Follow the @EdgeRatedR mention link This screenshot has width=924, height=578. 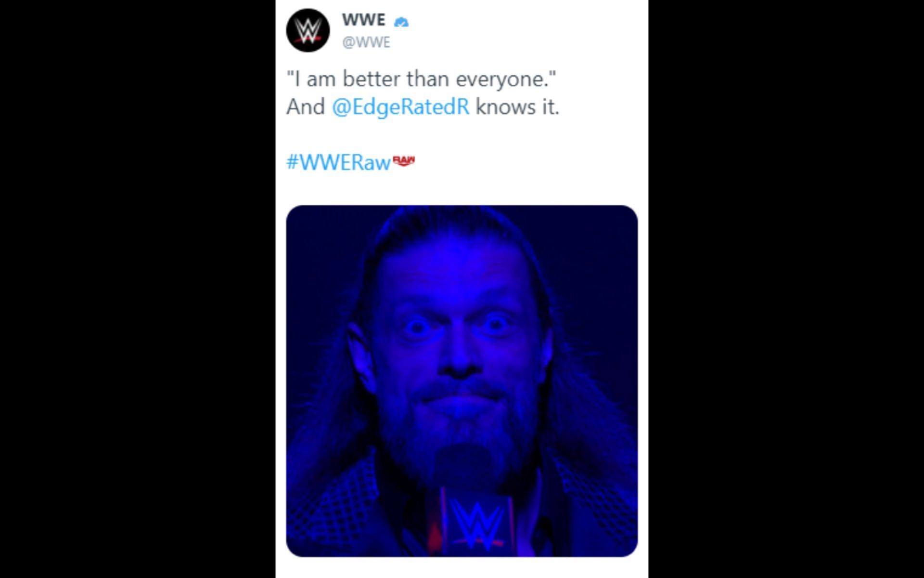pyautogui.click(x=400, y=106)
